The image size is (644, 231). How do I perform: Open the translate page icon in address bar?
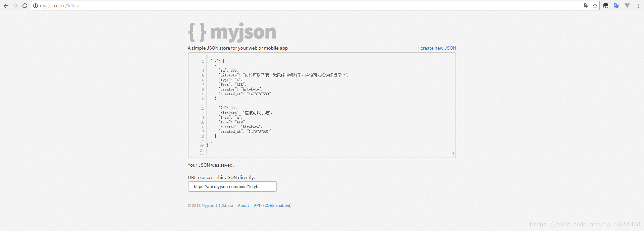(586, 6)
